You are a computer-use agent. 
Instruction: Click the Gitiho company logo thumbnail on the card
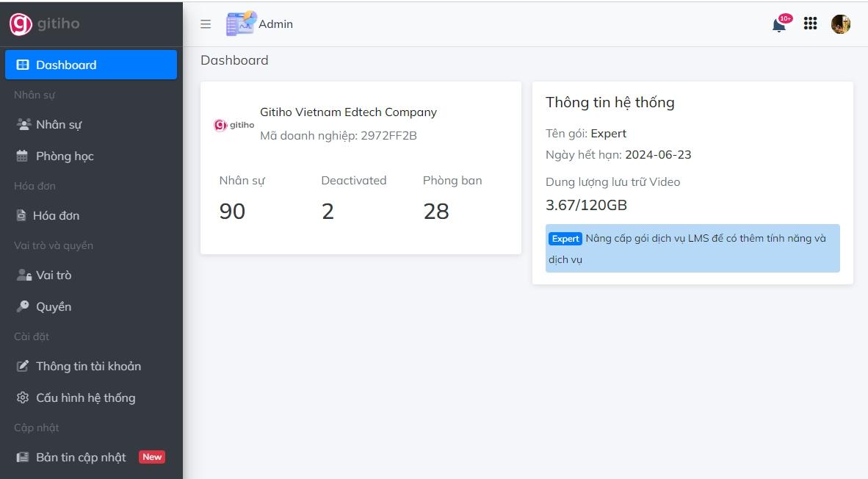(233, 124)
